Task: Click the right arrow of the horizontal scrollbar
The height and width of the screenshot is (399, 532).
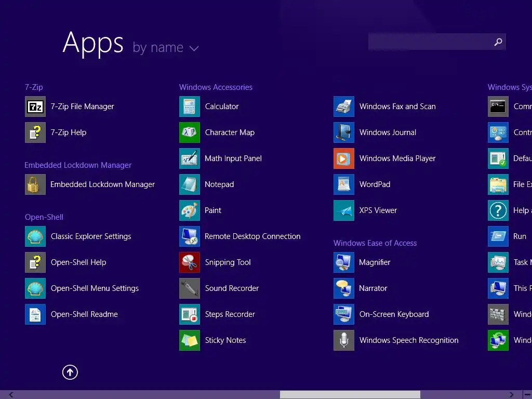Action: (x=512, y=395)
